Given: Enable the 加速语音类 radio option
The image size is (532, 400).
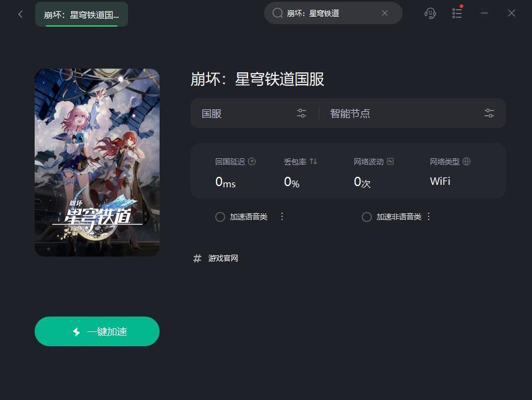Looking at the screenshot, I should pyautogui.click(x=220, y=217).
